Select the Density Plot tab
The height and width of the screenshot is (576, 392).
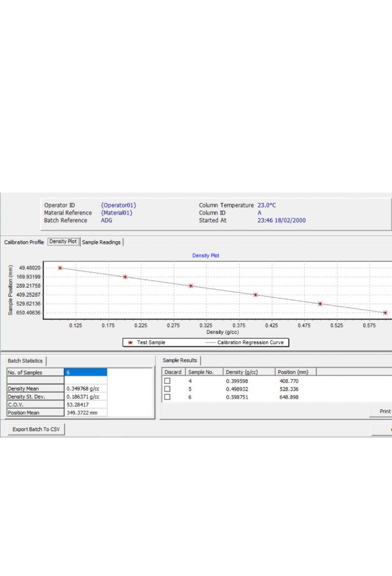(63, 241)
